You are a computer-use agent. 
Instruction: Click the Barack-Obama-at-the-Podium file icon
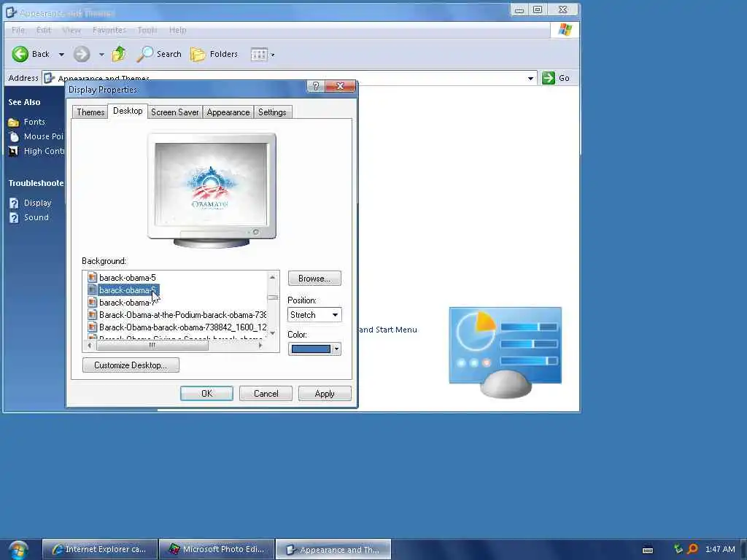click(93, 315)
